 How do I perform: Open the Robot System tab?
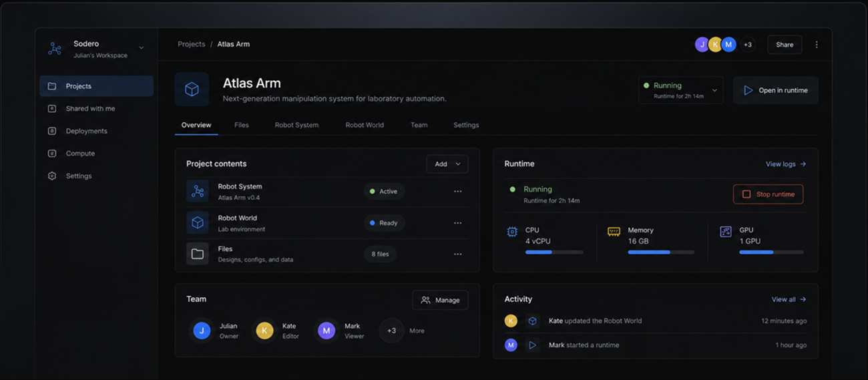click(296, 125)
